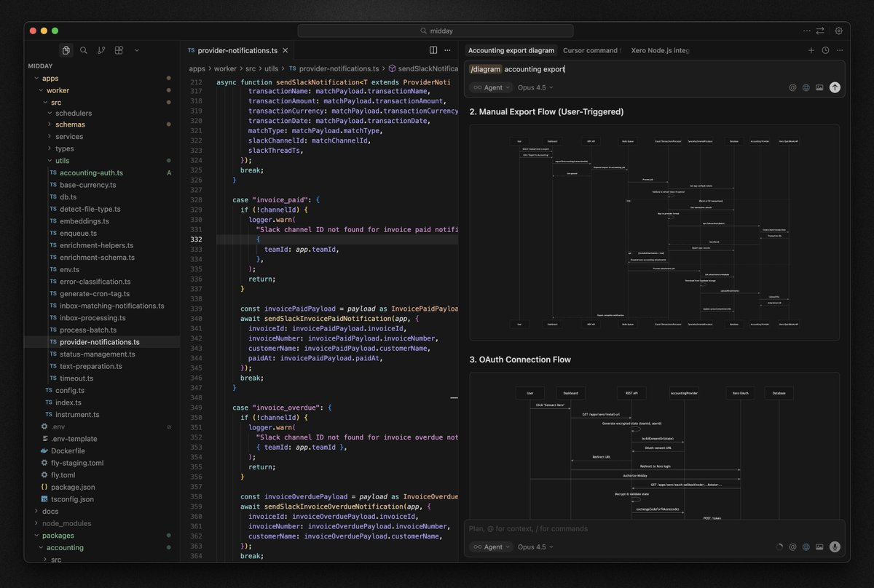Split the editor using the split icon
Image resolution: width=874 pixels, height=588 pixels.
click(x=433, y=50)
